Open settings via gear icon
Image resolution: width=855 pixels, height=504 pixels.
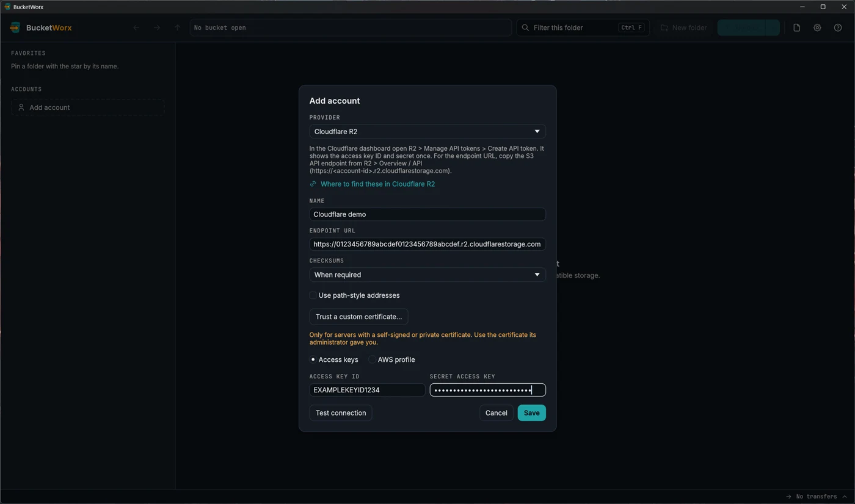pyautogui.click(x=817, y=27)
